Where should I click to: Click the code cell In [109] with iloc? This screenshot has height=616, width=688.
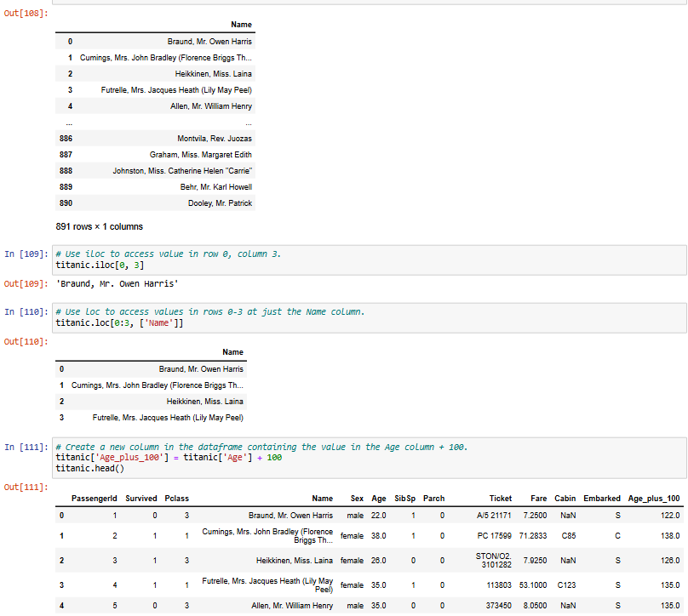click(369, 260)
